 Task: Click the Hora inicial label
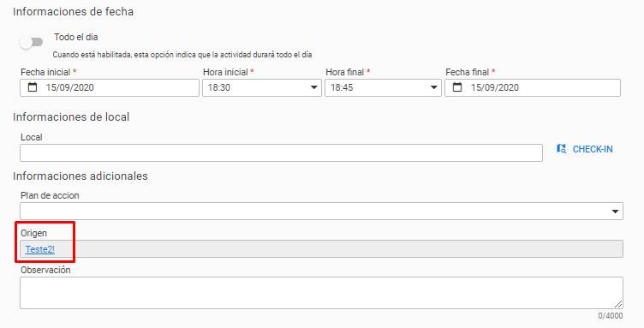pyautogui.click(x=225, y=72)
